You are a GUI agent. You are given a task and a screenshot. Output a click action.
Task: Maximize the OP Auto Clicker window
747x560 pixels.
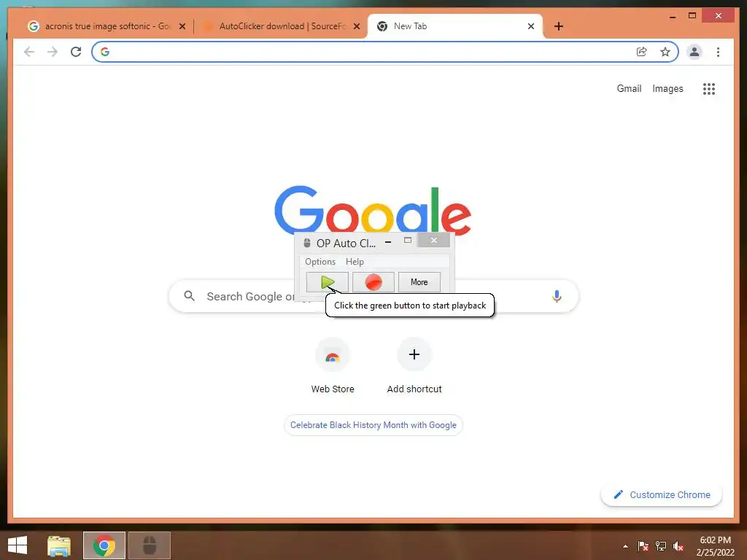(408, 241)
